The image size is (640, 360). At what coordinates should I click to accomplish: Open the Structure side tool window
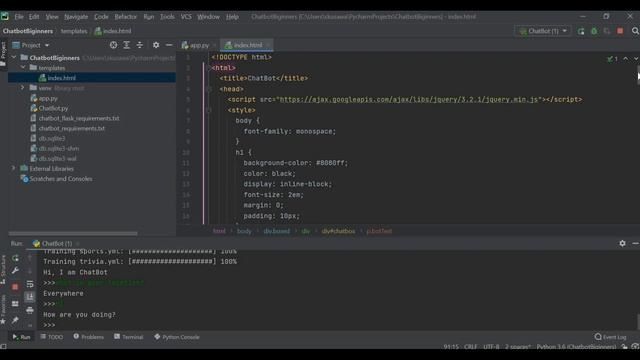coord(3,269)
